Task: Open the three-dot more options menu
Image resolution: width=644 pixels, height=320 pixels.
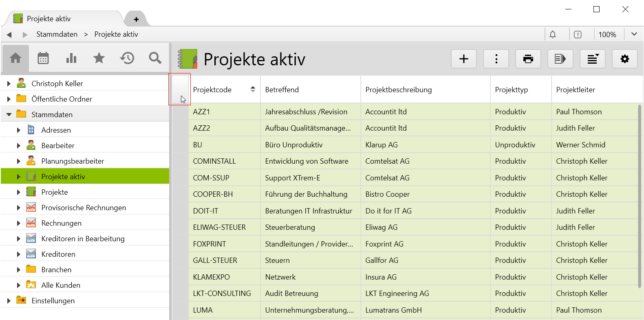Action: (x=496, y=59)
